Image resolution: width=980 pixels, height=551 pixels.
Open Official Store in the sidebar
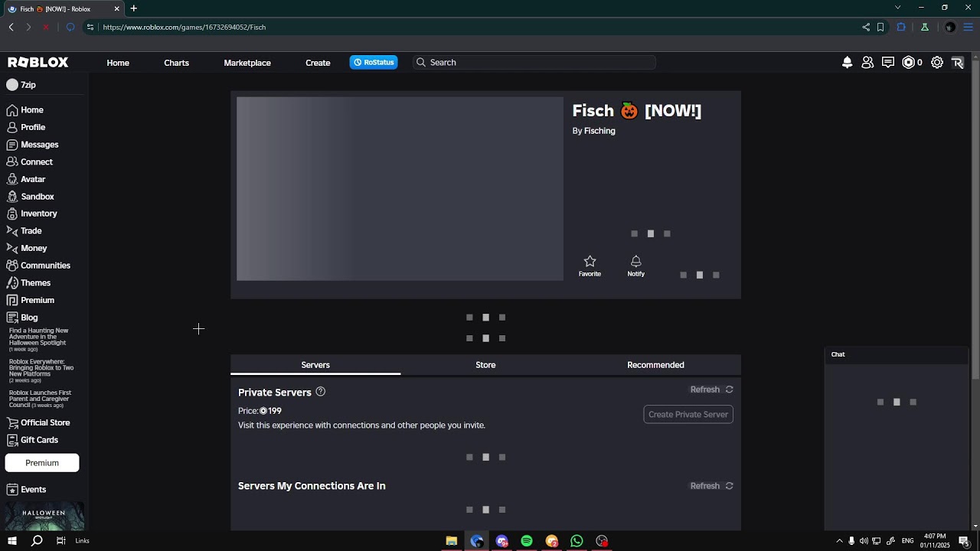[x=38, y=422]
